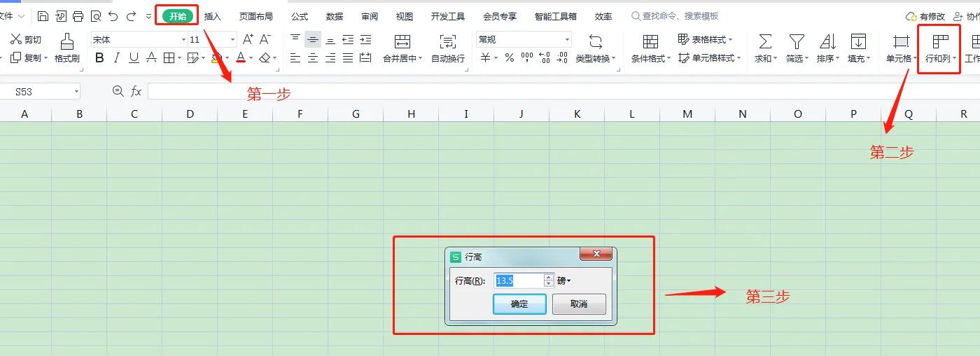Switch to the 数据 (Data) tab
The height and width of the screenshot is (356, 980).
pyautogui.click(x=335, y=16)
